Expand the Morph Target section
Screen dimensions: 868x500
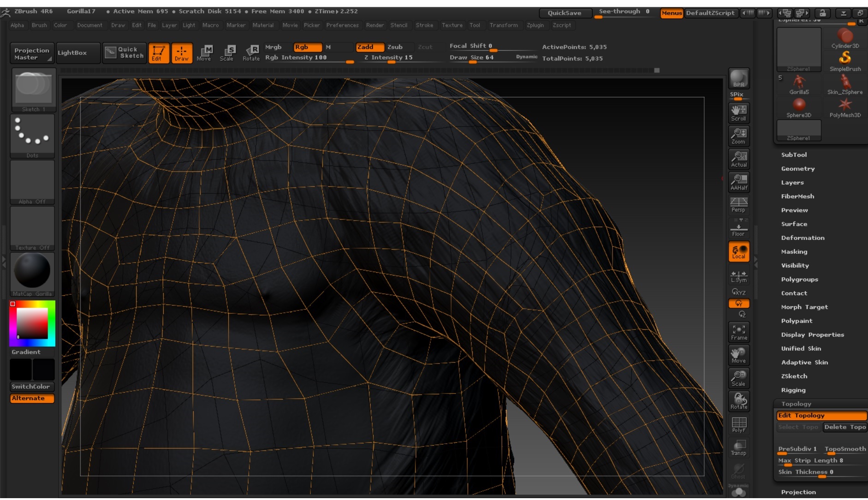[x=804, y=307]
